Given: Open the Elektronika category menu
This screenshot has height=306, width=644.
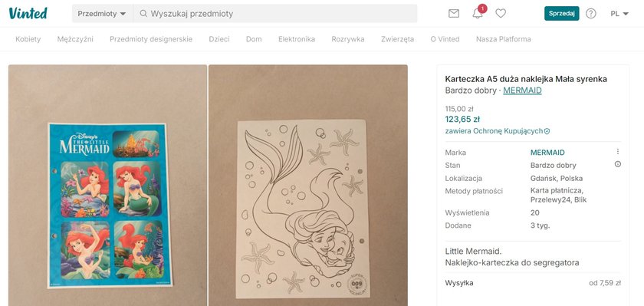Looking at the screenshot, I should (x=297, y=39).
